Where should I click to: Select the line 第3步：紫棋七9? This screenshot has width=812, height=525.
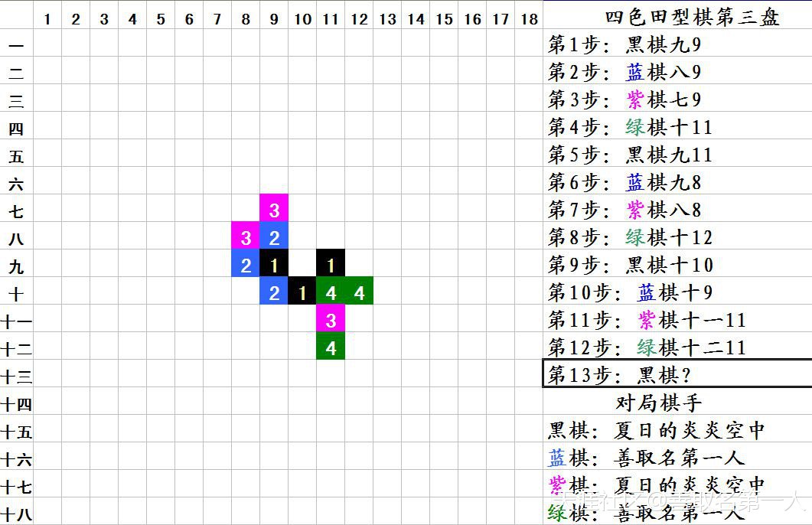(x=624, y=99)
